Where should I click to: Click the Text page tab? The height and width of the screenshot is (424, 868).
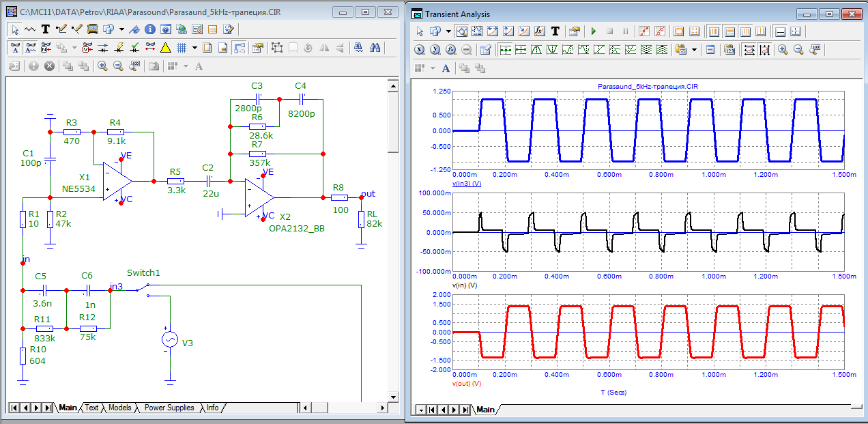pyautogui.click(x=91, y=408)
